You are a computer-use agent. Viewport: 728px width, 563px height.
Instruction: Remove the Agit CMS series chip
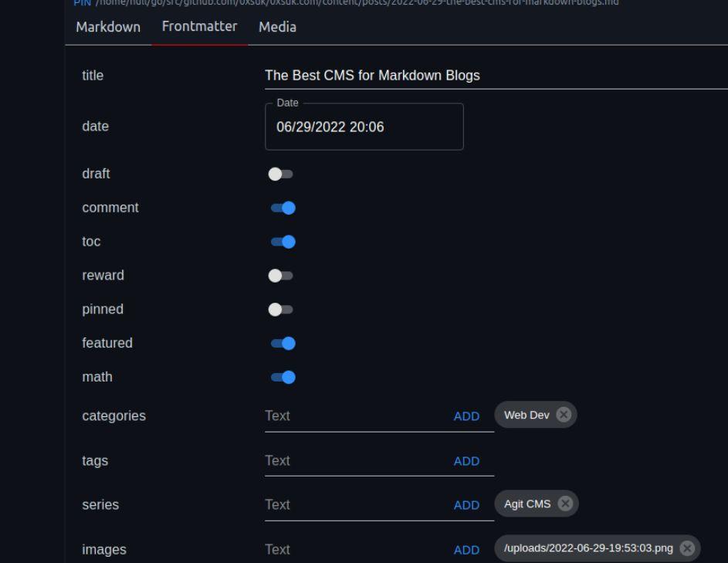click(x=565, y=504)
